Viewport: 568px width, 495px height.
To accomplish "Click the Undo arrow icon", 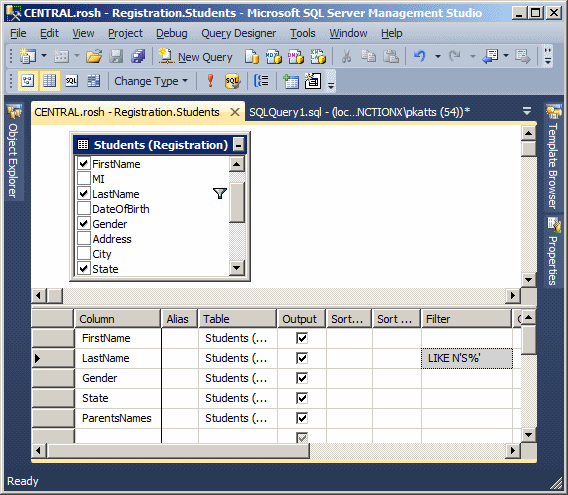I will pos(419,56).
